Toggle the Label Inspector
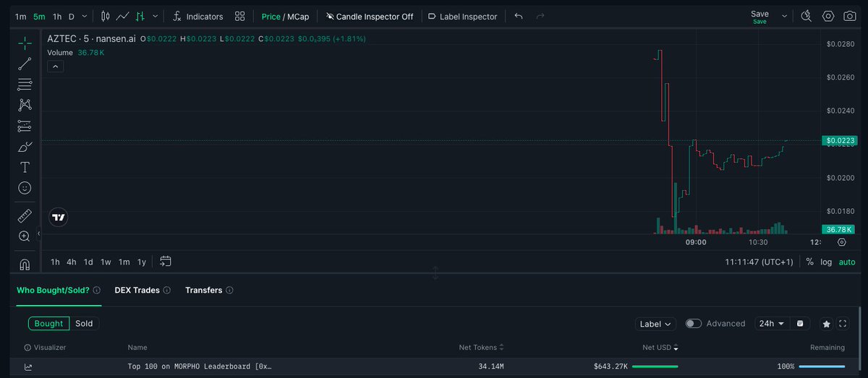Viewport: 868px width, 378px height. pos(463,16)
